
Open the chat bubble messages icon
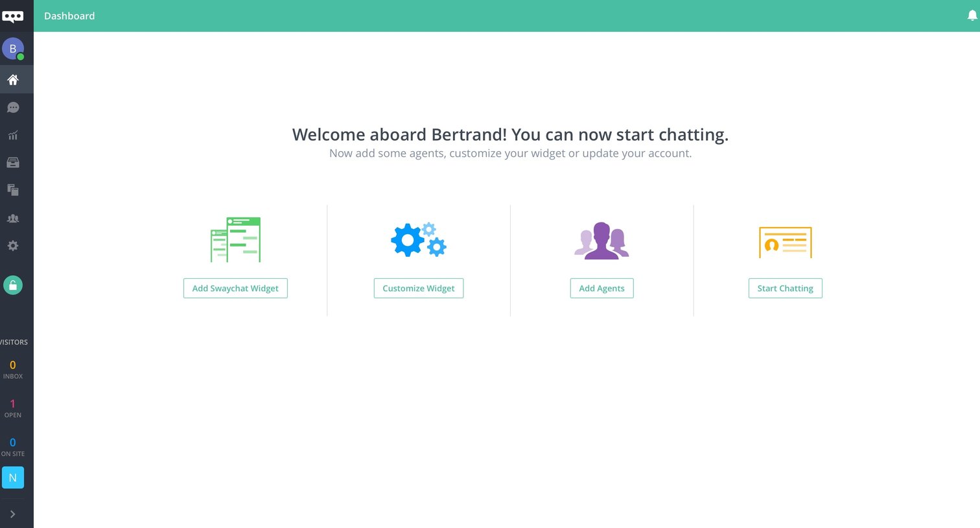click(13, 108)
